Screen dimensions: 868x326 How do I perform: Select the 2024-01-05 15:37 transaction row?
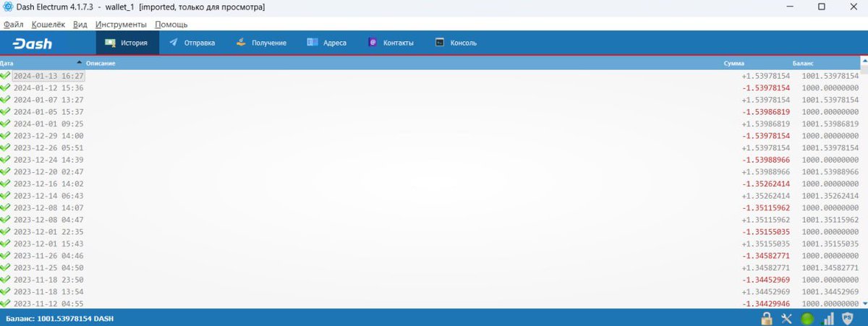430,111
